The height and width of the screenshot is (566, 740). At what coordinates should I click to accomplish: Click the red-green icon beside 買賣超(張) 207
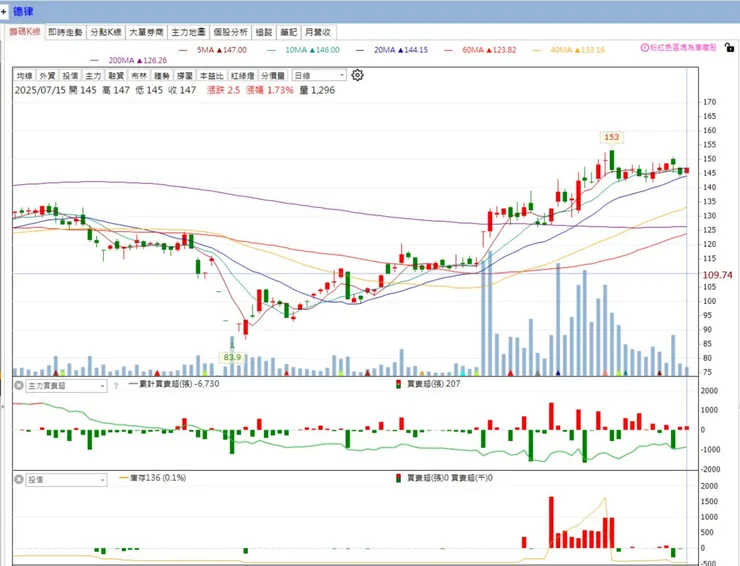(x=398, y=384)
